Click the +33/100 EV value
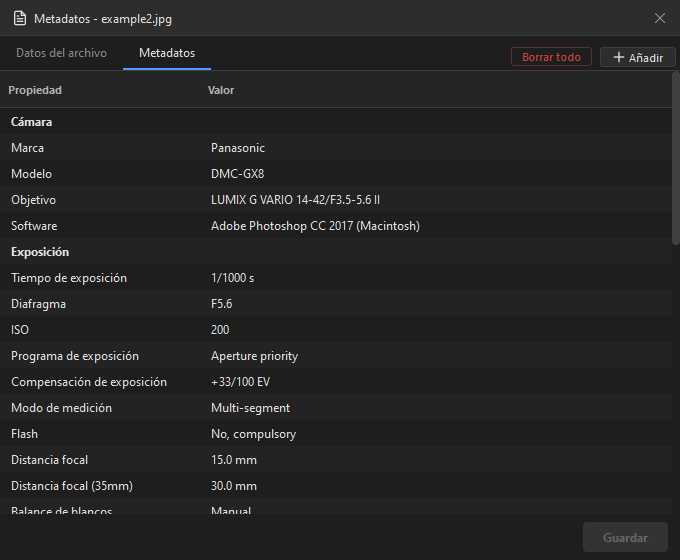The width and height of the screenshot is (680, 560). (240, 382)
